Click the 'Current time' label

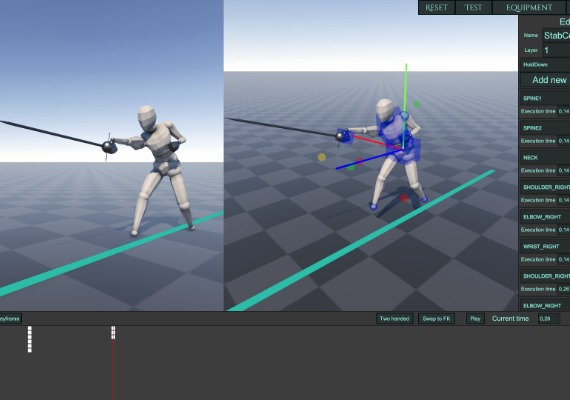tap(510, 319)
